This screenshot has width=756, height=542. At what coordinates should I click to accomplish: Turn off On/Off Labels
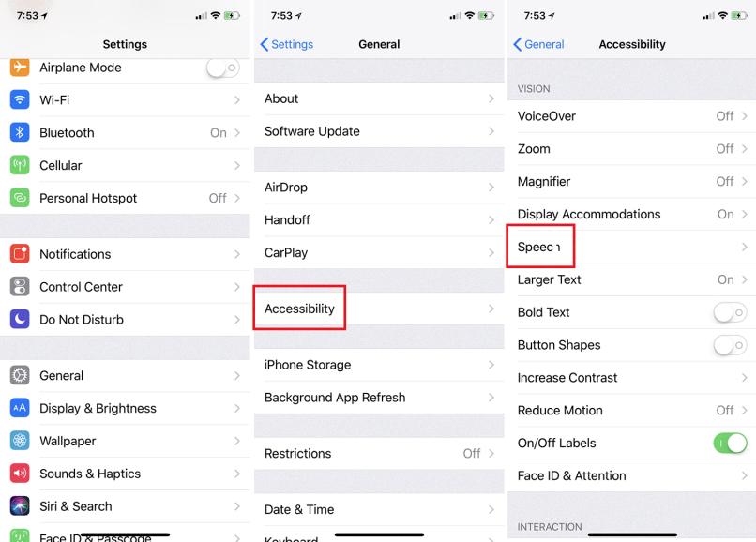coord(730,443)
